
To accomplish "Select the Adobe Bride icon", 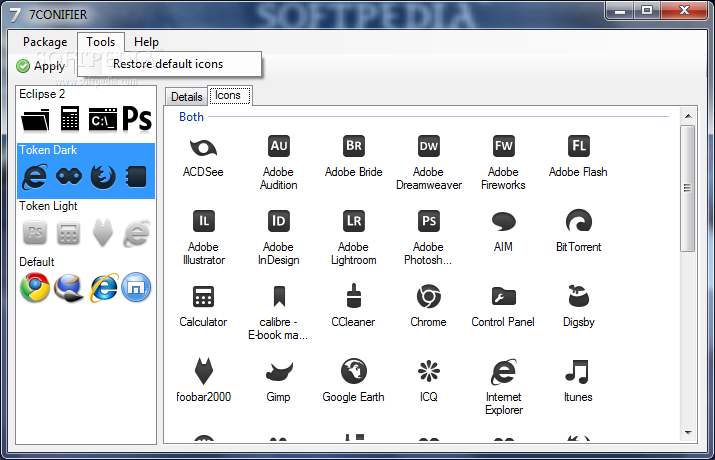I will click(x=353, y=146).
